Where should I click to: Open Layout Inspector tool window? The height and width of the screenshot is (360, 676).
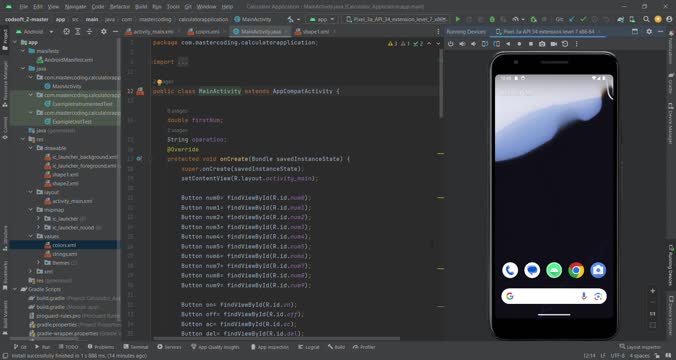tap(639, 347)
